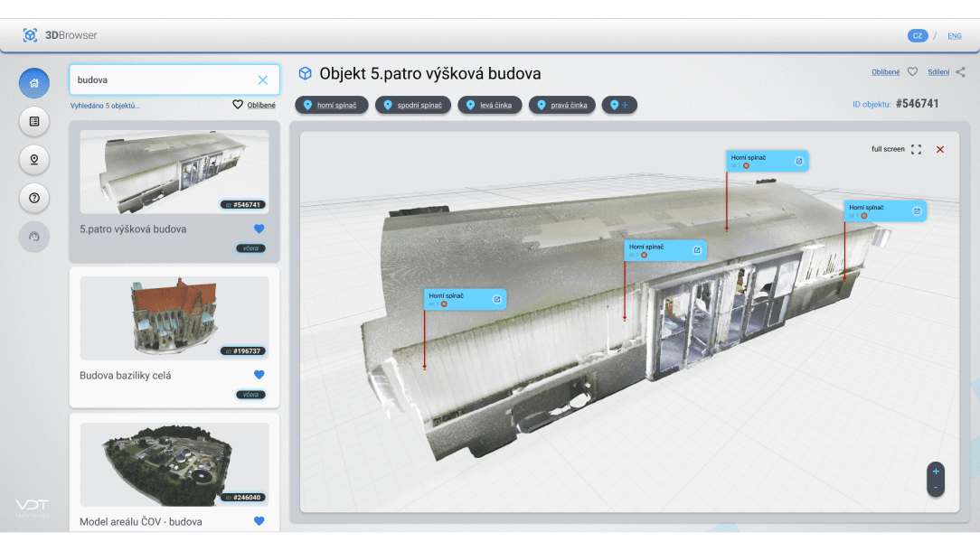Image resolution: width=980 pixels, height=551 pixels.
Task: Open the help question mark icon
Action: tap(34, 198)
